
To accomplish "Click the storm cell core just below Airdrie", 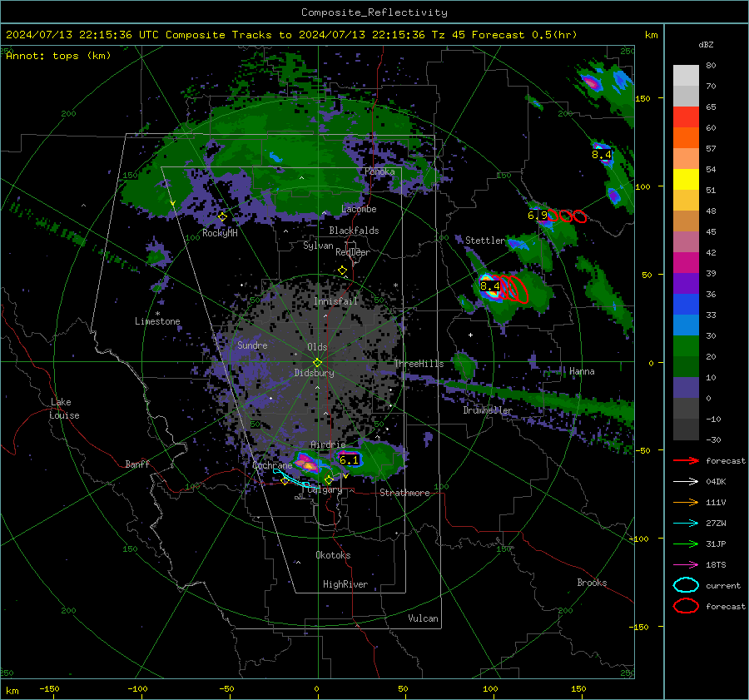I will 305,463.
